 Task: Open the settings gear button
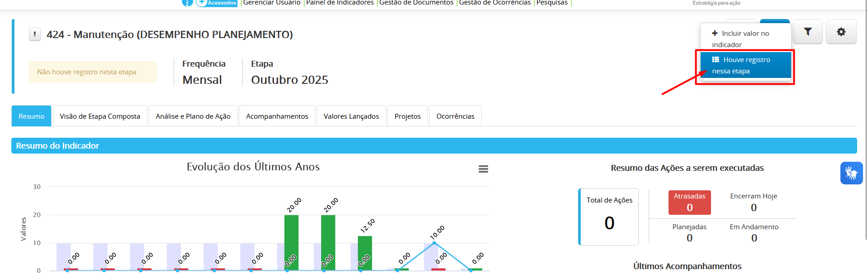(x=841, y=32)
